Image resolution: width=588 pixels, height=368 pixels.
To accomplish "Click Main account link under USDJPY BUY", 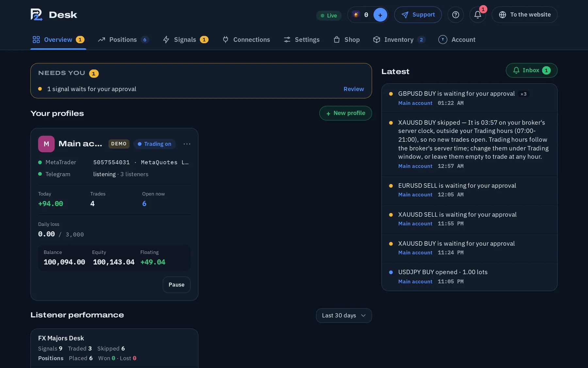I will (415, 282).
